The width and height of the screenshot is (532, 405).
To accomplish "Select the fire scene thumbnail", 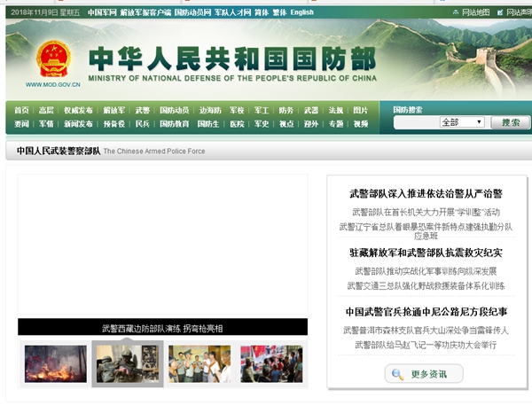I will pyautogui.click(x=55, y=363).
